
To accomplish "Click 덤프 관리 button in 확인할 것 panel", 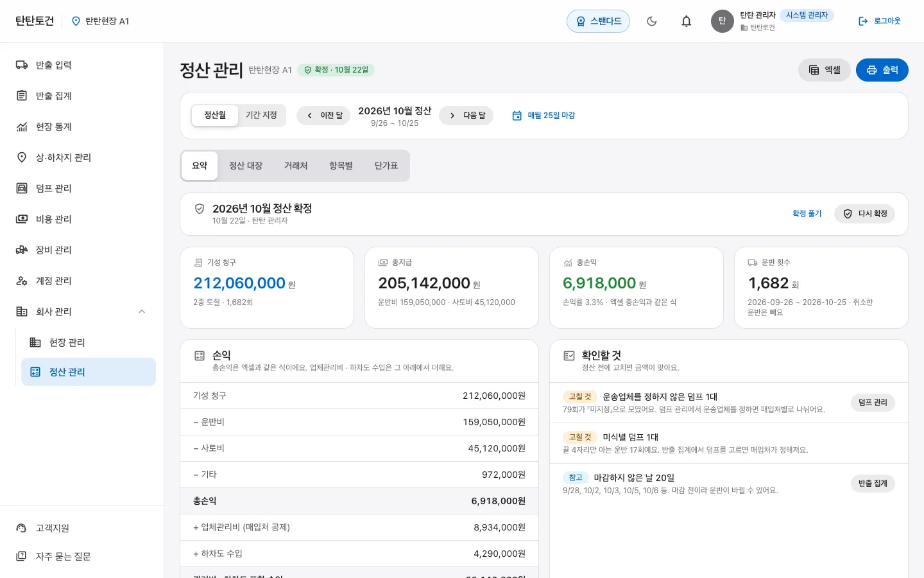I will click(x=873, y=403).
